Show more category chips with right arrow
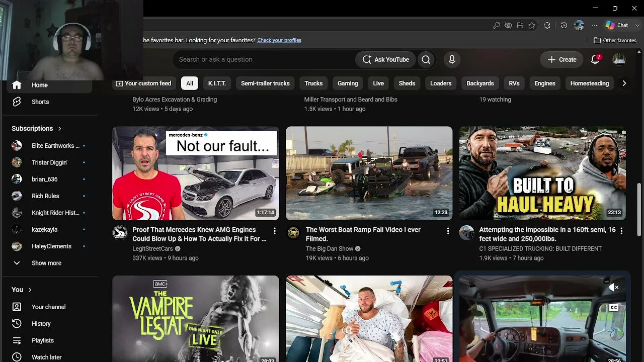Screen dimensions: 644x362 (x=624, y=83)
